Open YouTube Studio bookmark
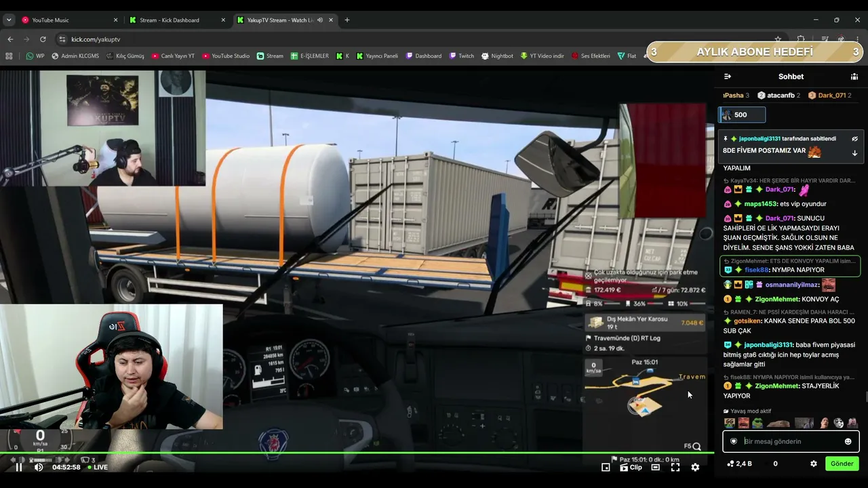Screen dimensions: 868x488 226,56
